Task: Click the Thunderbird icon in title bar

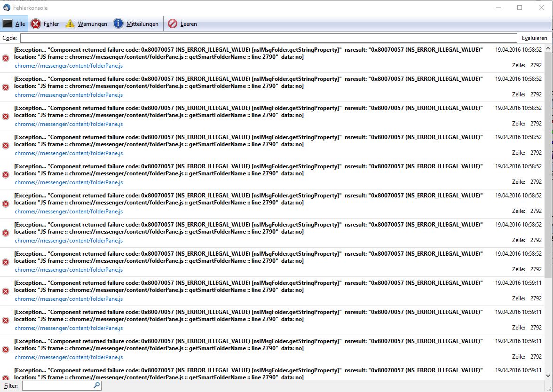Action: (x=7, y=8)
